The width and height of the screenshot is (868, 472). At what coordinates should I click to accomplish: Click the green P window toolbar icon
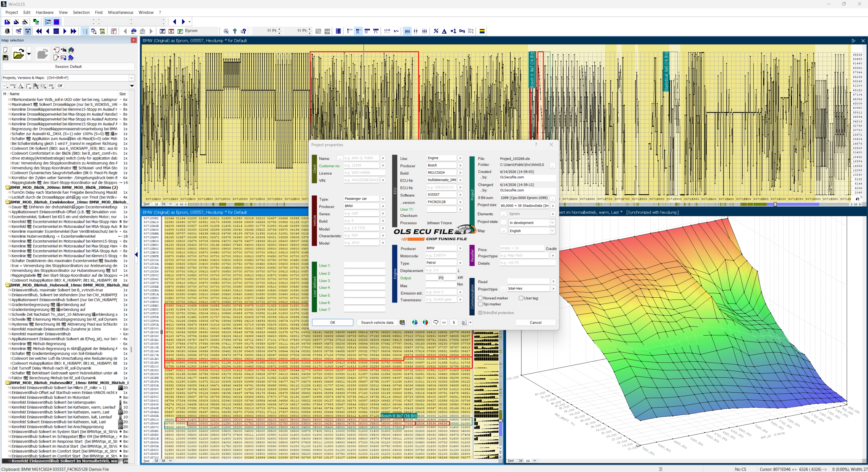180,31
